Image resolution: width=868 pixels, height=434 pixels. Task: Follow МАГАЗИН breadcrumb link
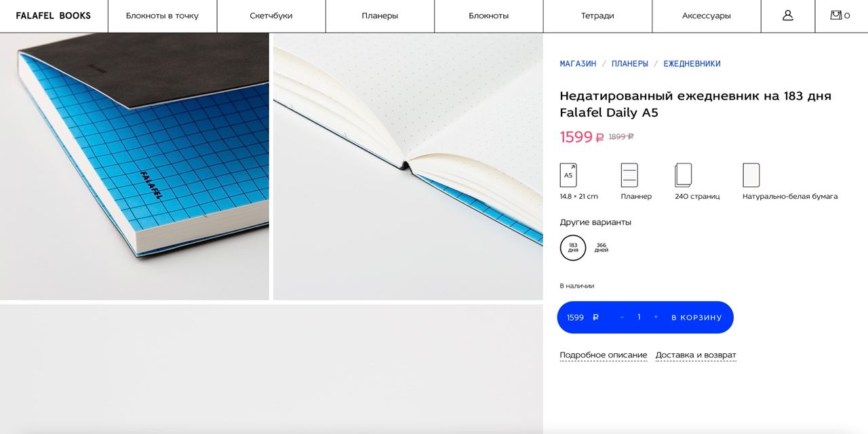click(x=578, y=64)
